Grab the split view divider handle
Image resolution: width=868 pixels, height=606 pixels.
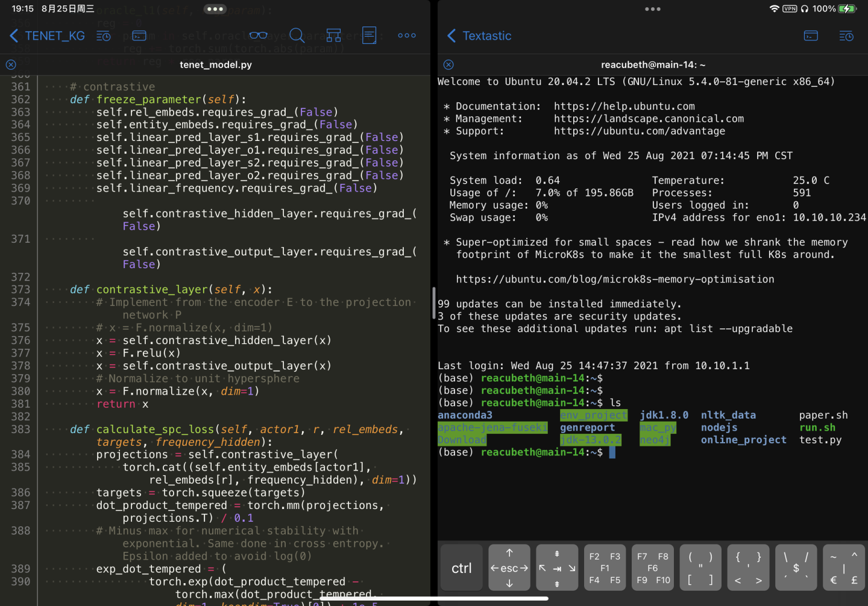coord(434,303)
